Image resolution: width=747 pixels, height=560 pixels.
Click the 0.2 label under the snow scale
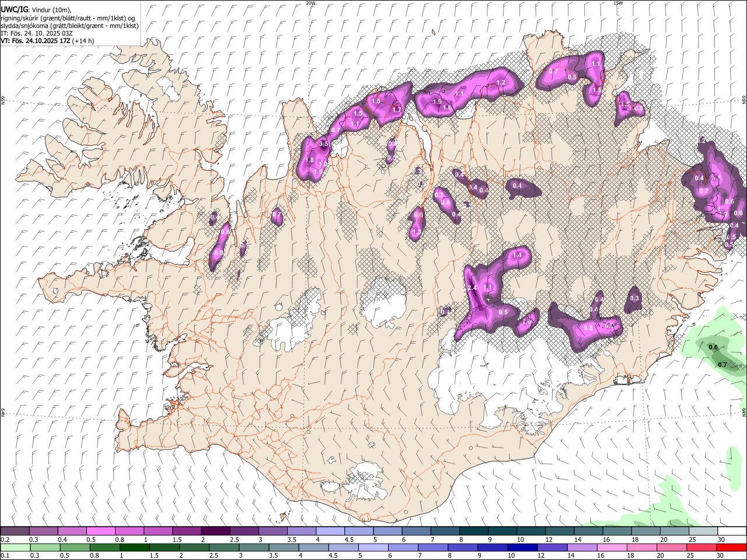point(5,540)
